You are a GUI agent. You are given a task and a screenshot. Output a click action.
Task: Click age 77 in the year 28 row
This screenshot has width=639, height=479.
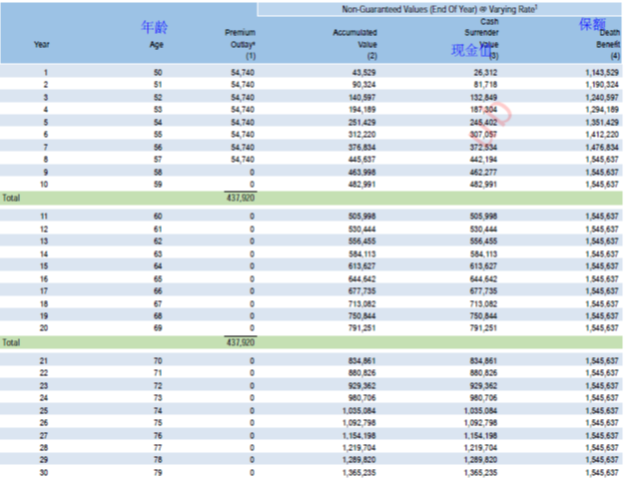[158, 448]
